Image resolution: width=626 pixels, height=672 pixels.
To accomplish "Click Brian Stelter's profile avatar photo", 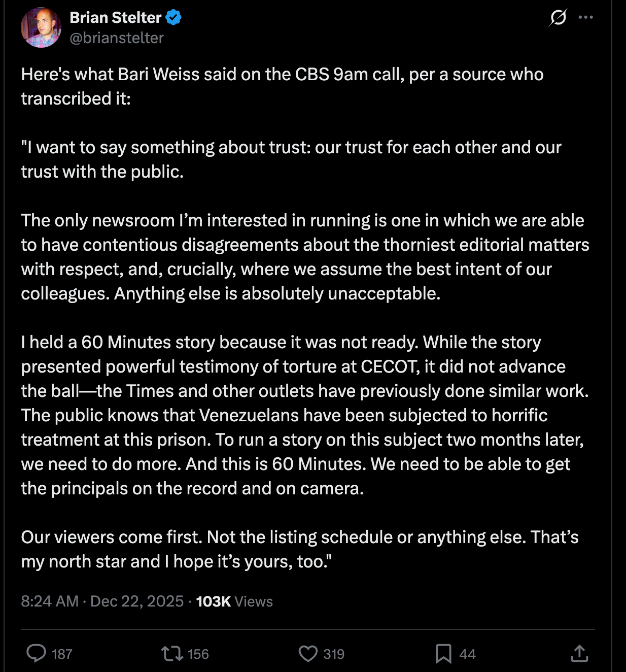I will click(41, 27).
